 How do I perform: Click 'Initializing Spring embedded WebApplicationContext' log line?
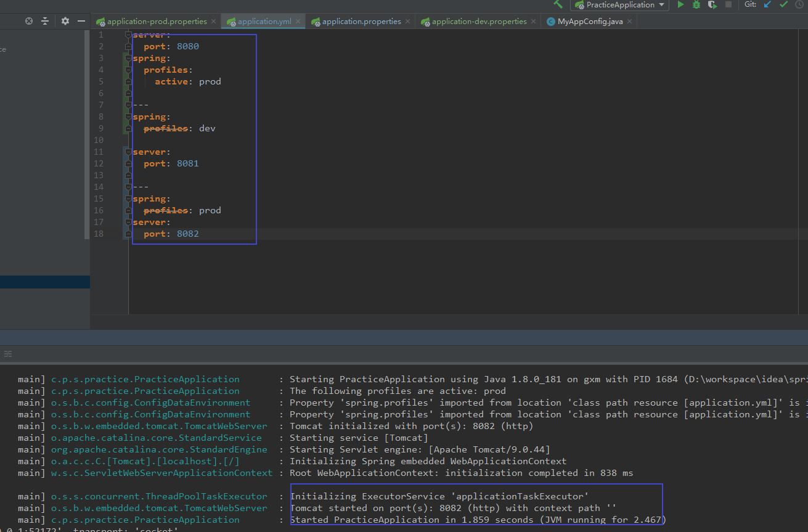(x=428, y=461)
